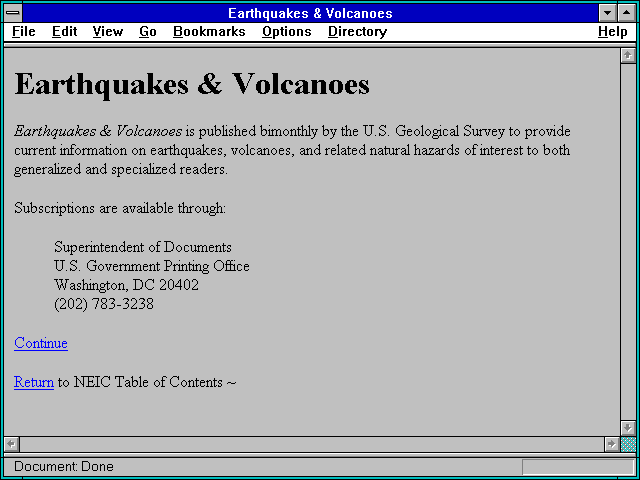The width and height of the screenshot is (640, 480).
Task: Open the Directory menu
Action: tap(358, 32)
